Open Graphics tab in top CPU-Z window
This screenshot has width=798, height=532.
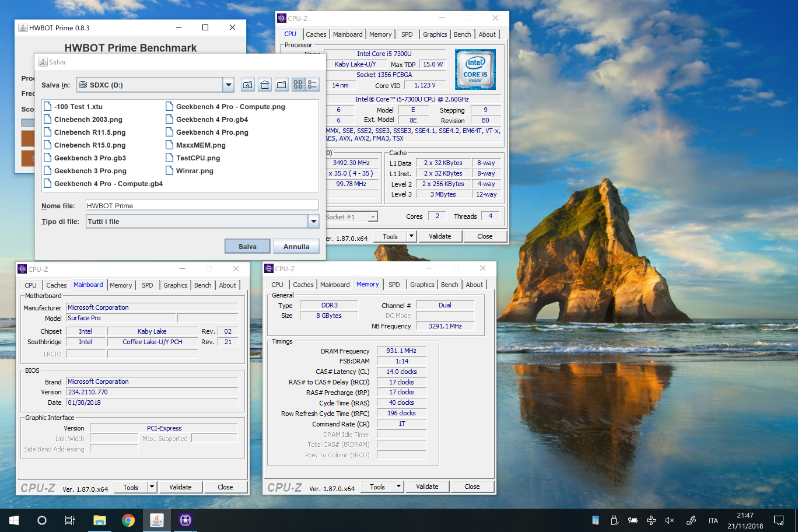435,34
